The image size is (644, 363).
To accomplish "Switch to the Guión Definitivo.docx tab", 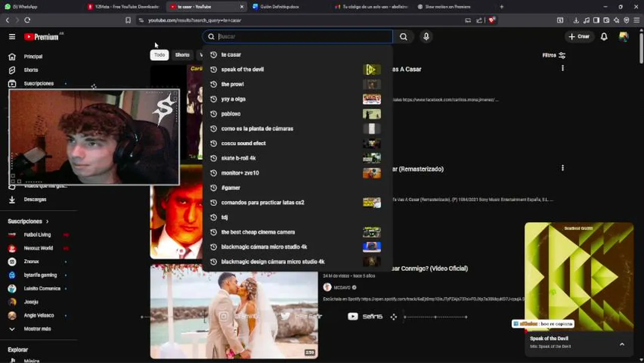I will pos(288,7).
